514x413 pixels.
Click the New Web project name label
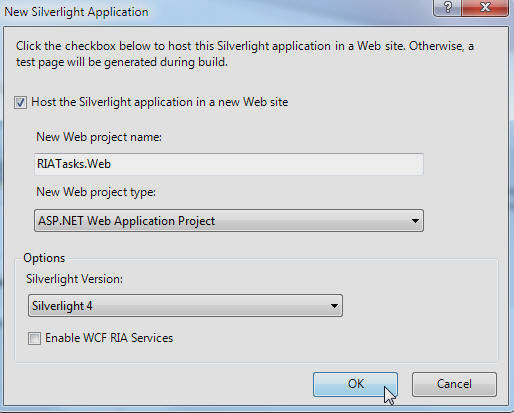(x=99, y=137)
